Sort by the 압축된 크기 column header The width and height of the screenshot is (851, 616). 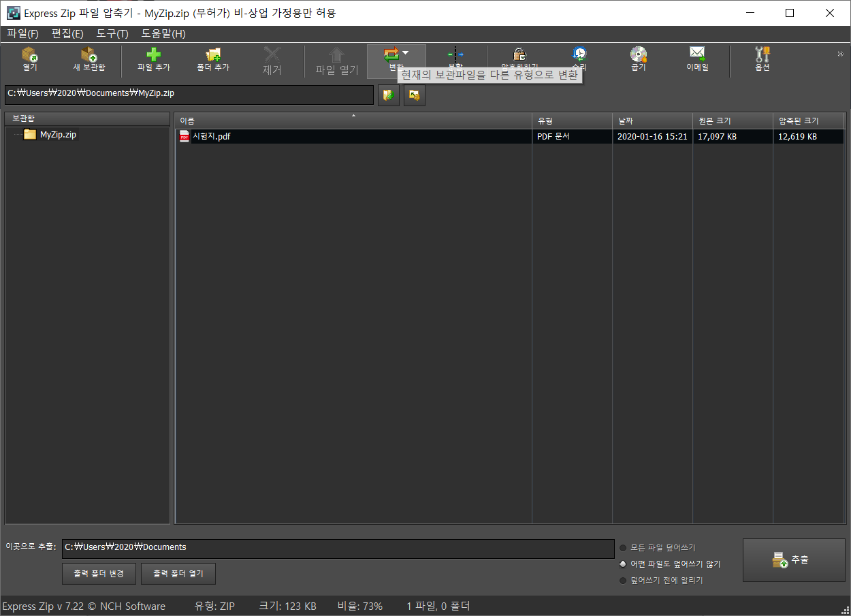(x=809, y=120)
